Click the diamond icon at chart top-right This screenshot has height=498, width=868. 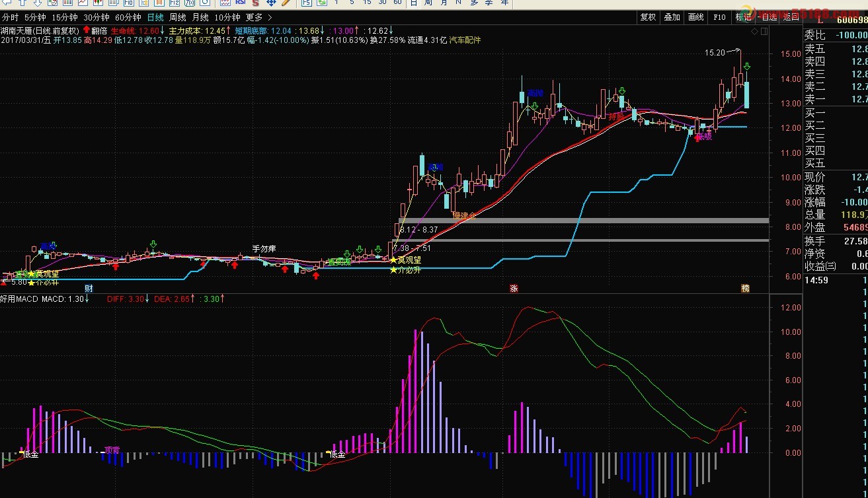tap(756, 31)
